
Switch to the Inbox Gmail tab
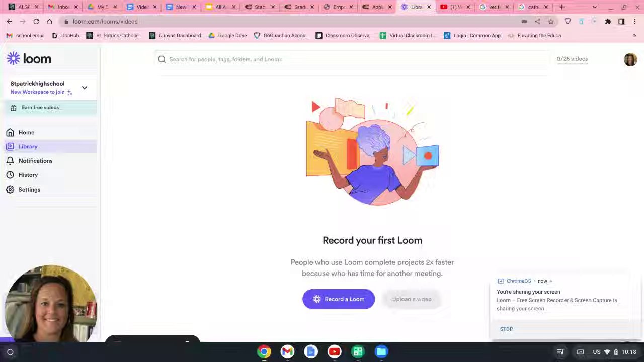(63, 7)
